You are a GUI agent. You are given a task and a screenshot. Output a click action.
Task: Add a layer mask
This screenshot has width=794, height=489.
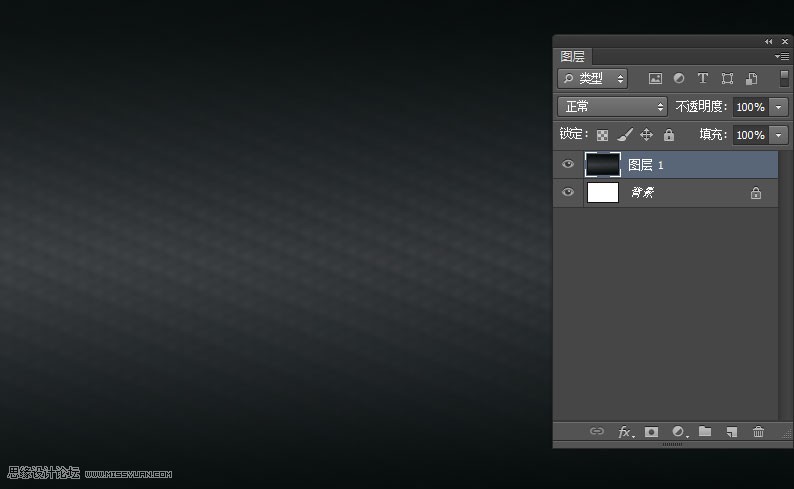pyautogui.click(x=652, y=432)
